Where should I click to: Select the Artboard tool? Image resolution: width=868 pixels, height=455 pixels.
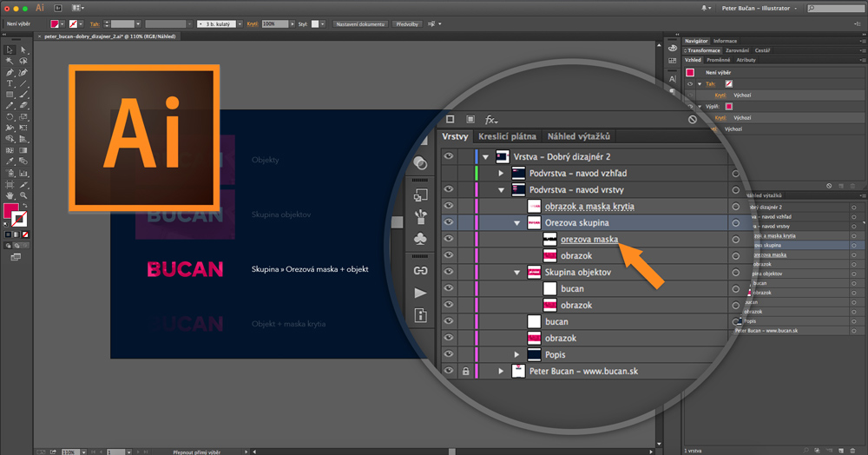coord(10,184)
